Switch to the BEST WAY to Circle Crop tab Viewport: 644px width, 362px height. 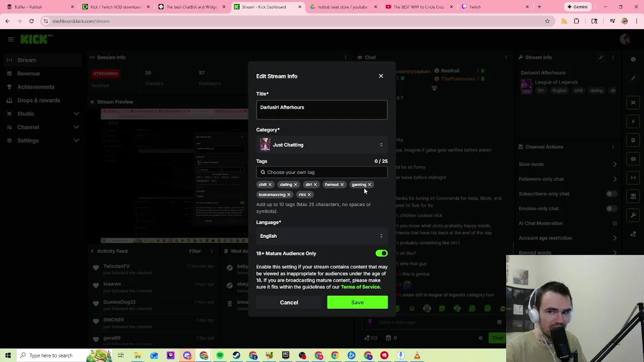(x=418, y=7)
